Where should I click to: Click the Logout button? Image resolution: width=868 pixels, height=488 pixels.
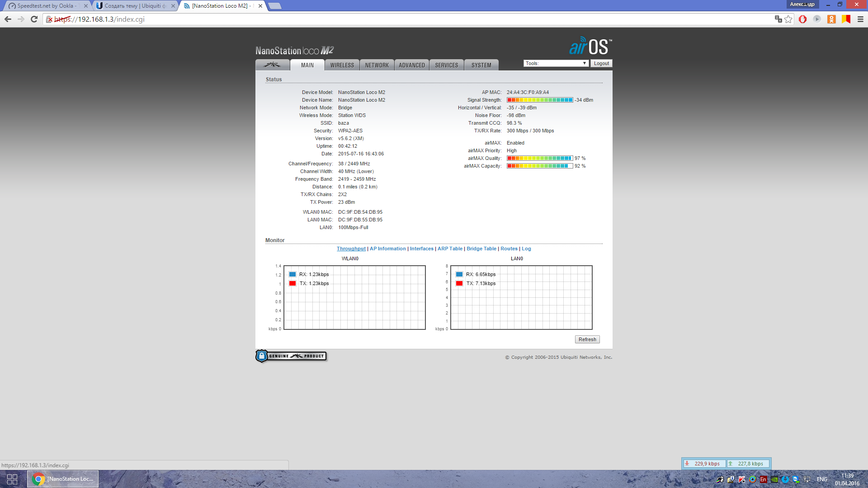tap(601, 63)
